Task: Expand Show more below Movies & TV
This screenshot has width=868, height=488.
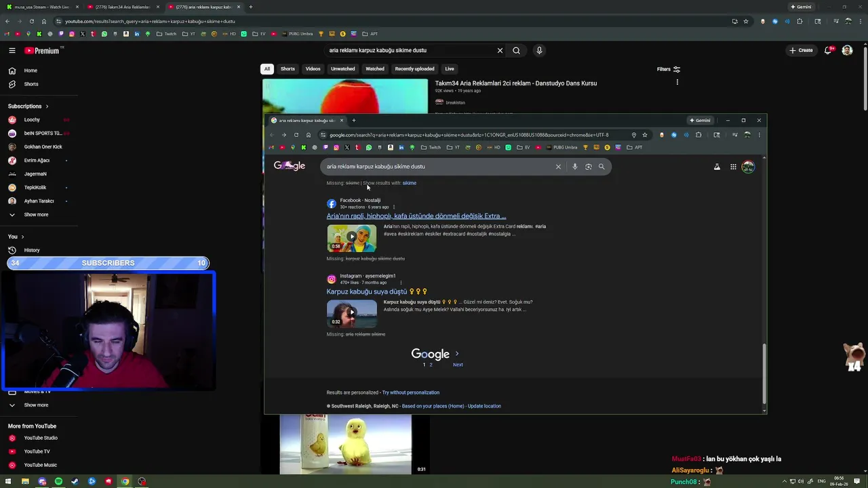Action: click(36, 405)
